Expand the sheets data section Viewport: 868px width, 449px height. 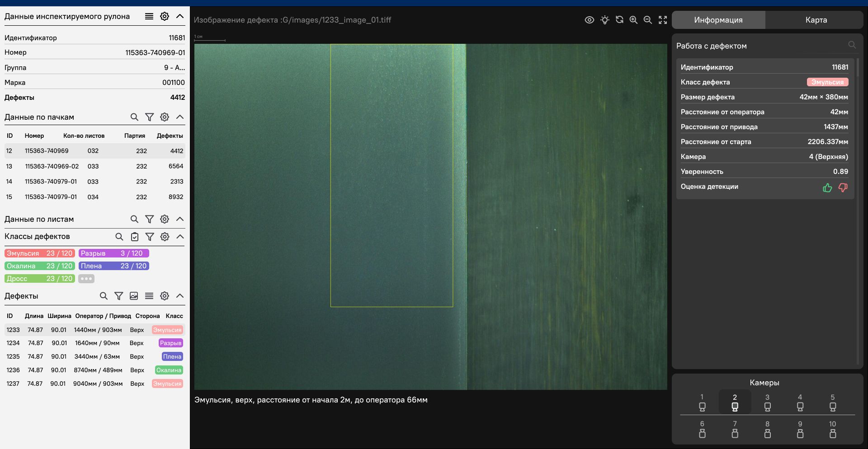tap(180, 219)
